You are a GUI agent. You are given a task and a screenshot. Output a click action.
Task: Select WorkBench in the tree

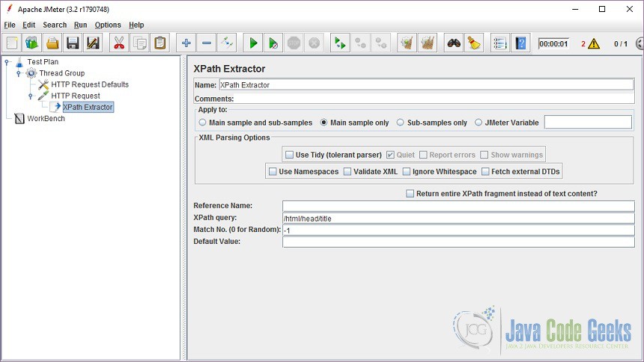(x=46, y=119)
